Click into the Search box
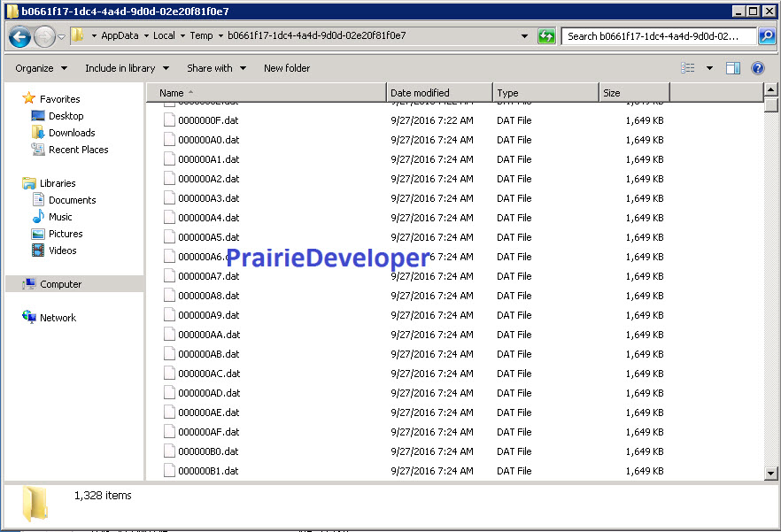The height and width of the screenshot is (532, 781). coord(659,36)
